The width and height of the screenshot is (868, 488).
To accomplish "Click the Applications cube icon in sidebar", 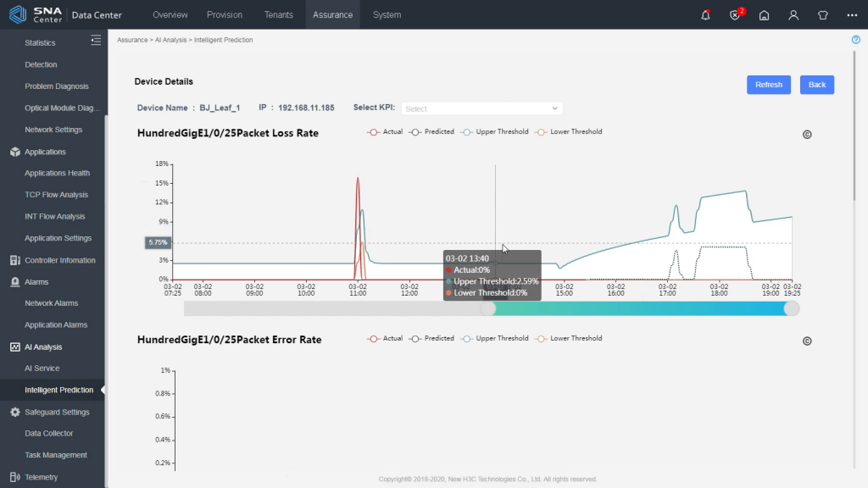I will point(15,152).
